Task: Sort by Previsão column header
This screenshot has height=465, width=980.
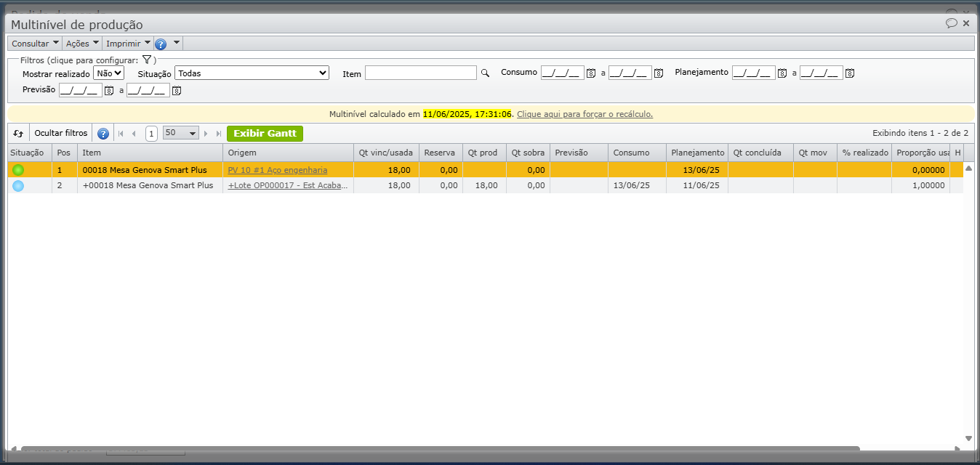Action: [x=579, y=153]
